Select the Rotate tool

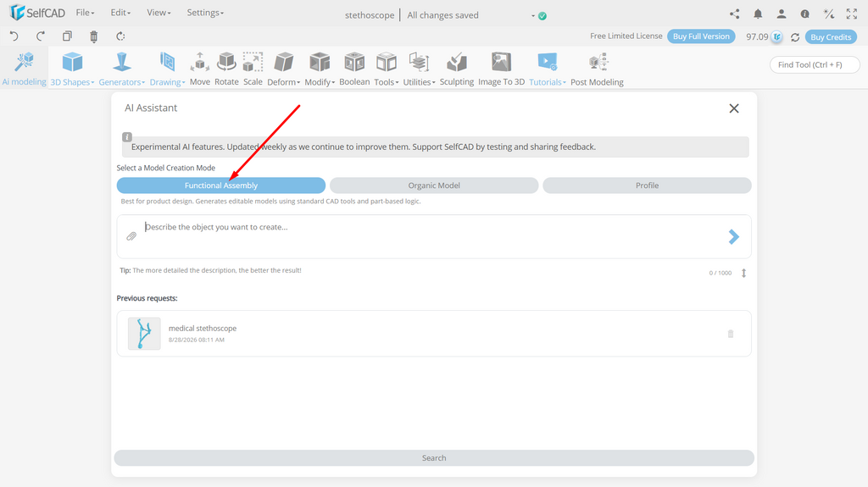tap(226, 69)
